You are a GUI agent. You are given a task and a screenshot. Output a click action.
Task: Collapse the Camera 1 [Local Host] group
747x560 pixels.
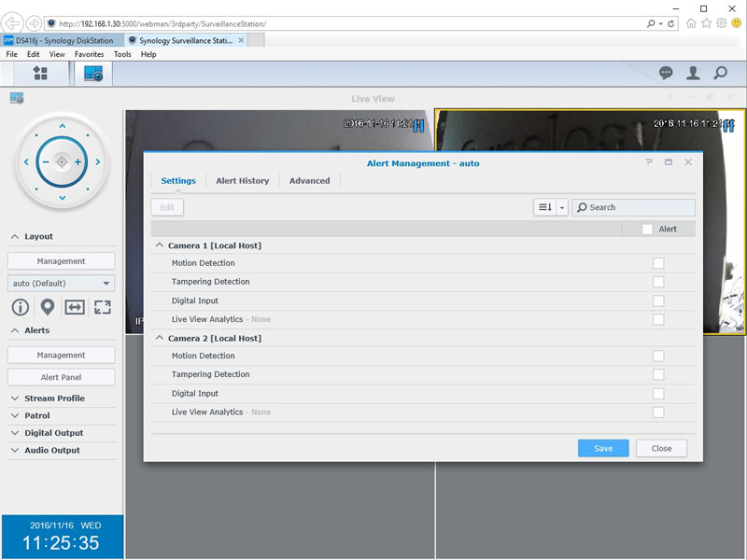[x=159, y=245]
